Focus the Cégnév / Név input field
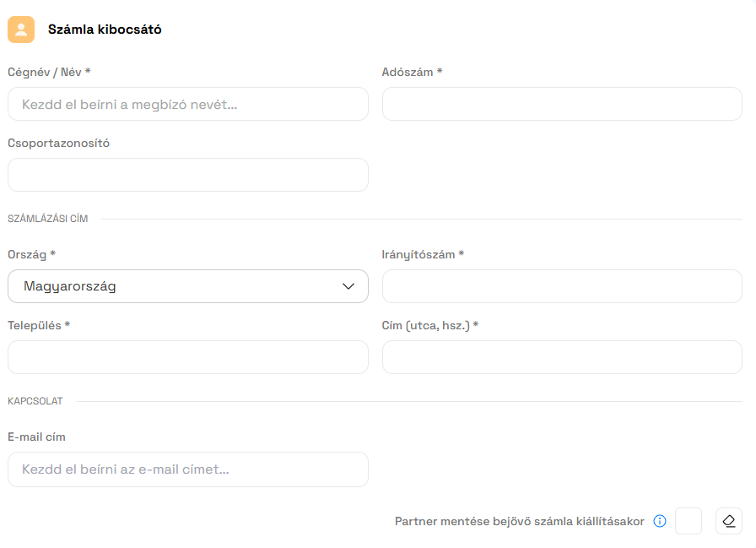This screenshot has height=548, width=756. click(188, 104)
